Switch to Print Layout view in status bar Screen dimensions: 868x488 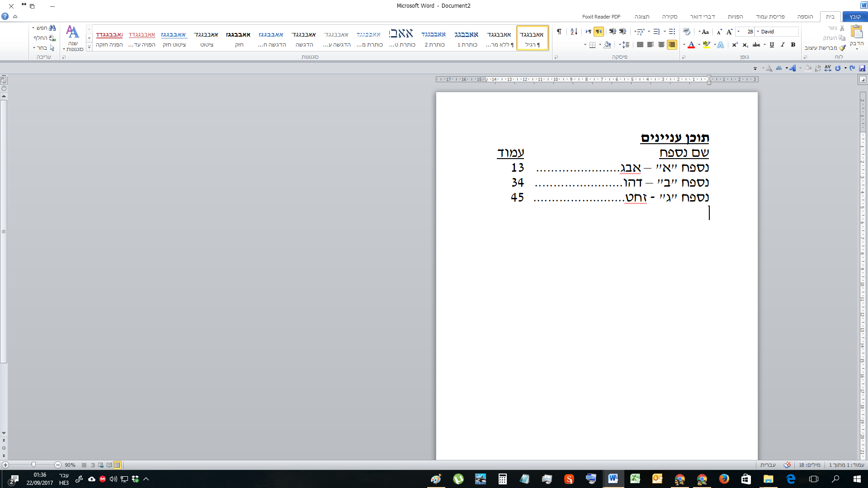tap(117, 465)
